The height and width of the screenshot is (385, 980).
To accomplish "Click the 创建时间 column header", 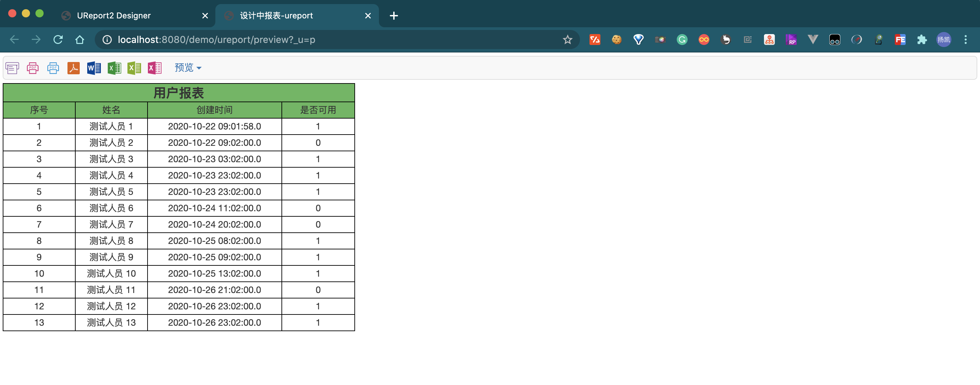I will (215, 110).
